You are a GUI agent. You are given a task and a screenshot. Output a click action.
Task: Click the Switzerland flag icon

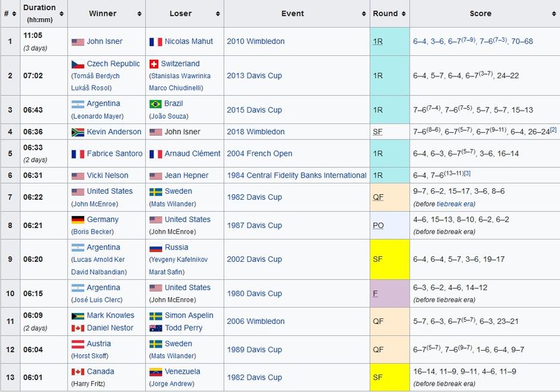[154, 64]
